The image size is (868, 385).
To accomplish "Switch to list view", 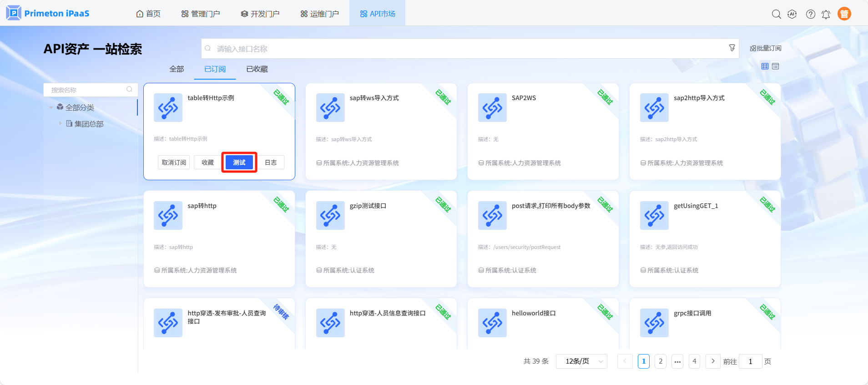I will tap(776, 66).
